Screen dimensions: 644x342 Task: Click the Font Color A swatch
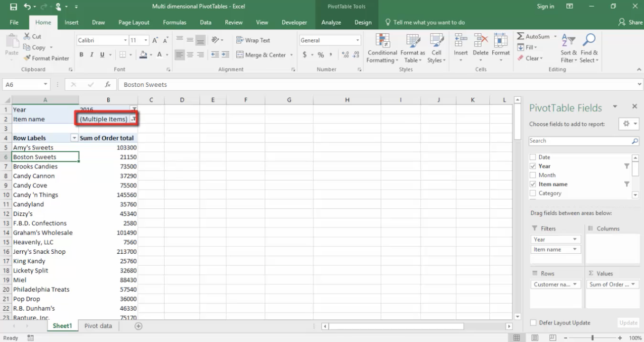point(160,55)
